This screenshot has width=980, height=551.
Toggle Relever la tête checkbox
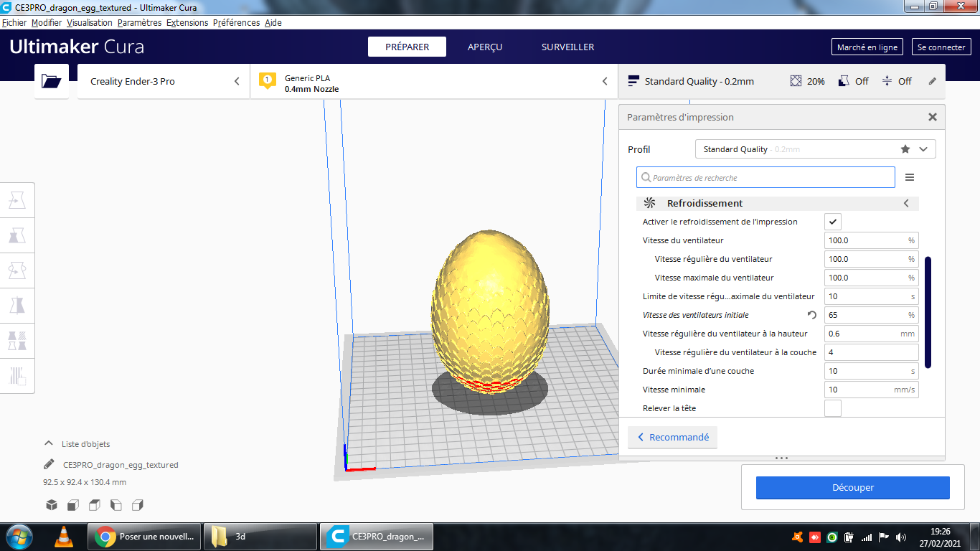pyautogui.click(x=833, y=408)
